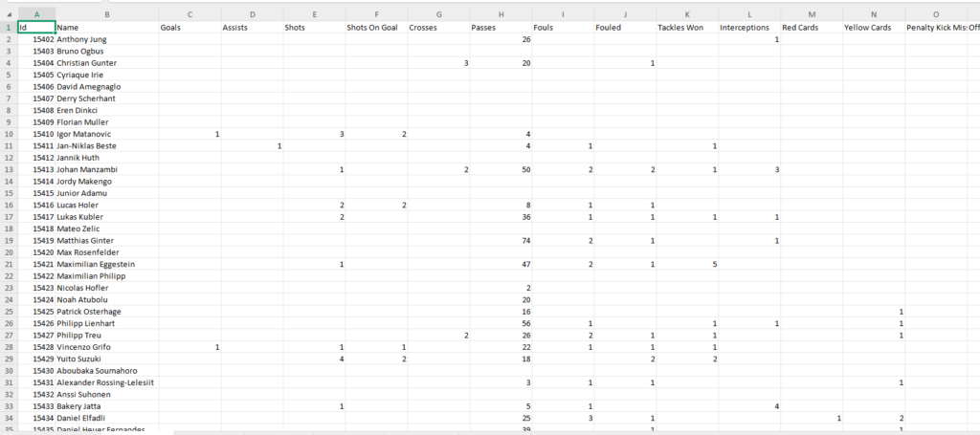Select the Shots On Goal header cell

coord(375,28)
